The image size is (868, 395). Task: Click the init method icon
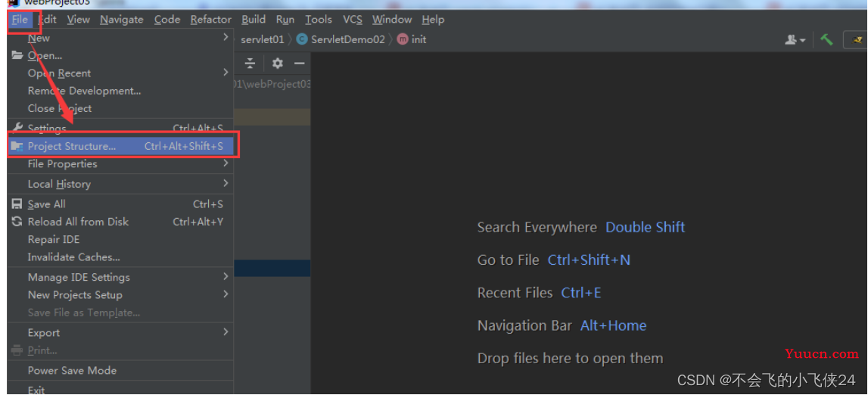[403, 39]
